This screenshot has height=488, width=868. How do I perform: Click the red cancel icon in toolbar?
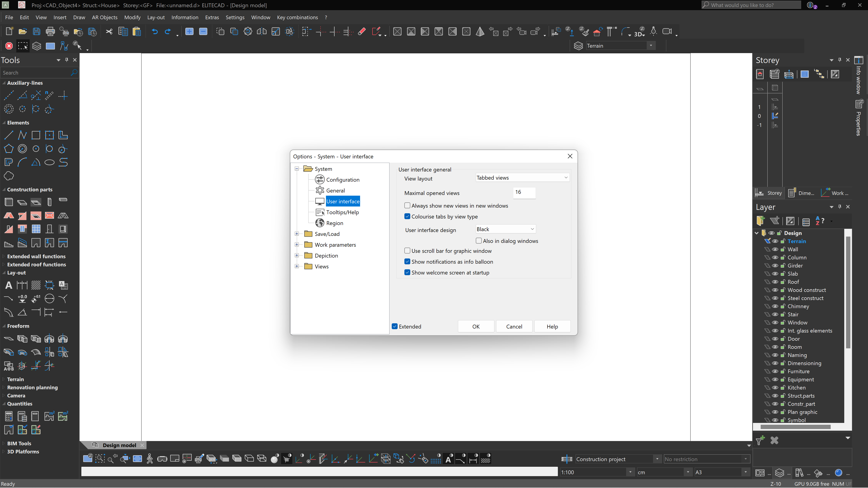click(x=9, y=46)
